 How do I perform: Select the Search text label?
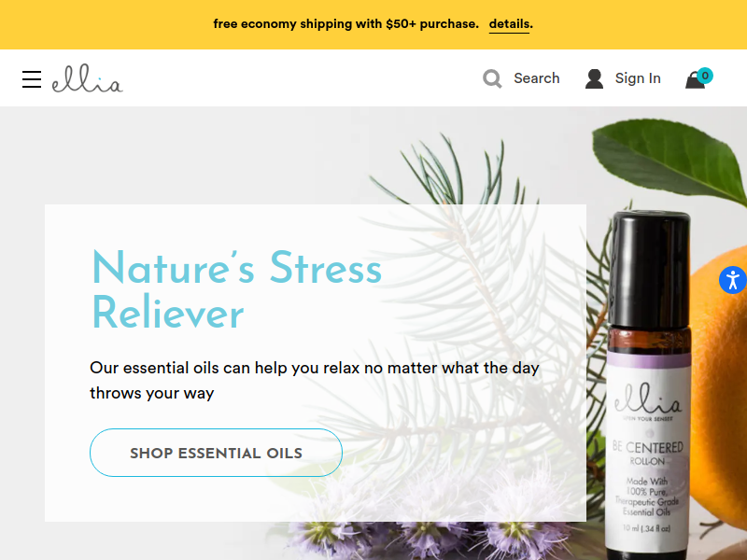coord(536,78)
